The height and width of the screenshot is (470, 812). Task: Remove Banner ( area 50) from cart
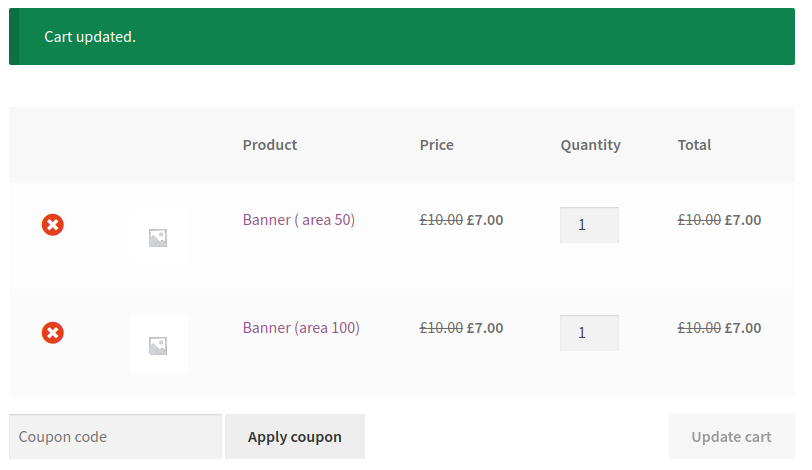tap(53, 225)
